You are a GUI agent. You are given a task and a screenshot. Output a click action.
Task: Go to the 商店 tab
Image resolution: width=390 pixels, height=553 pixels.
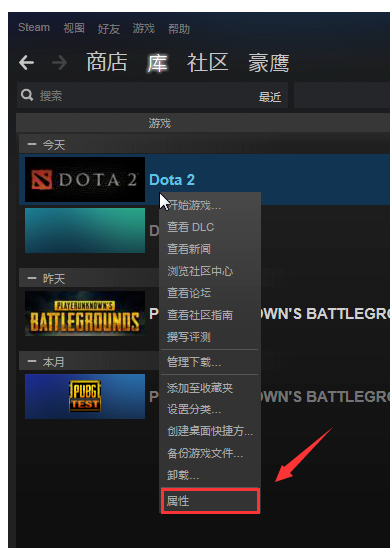click(x=107, y=62)
